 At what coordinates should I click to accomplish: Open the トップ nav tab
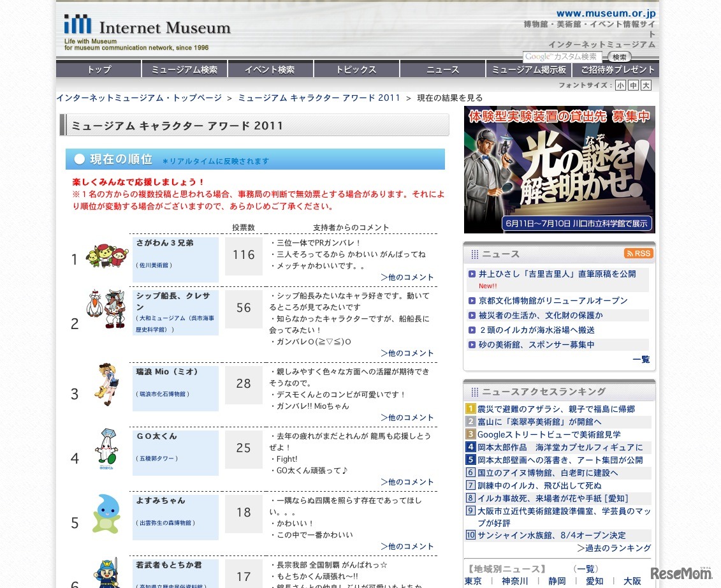point(98,70)
